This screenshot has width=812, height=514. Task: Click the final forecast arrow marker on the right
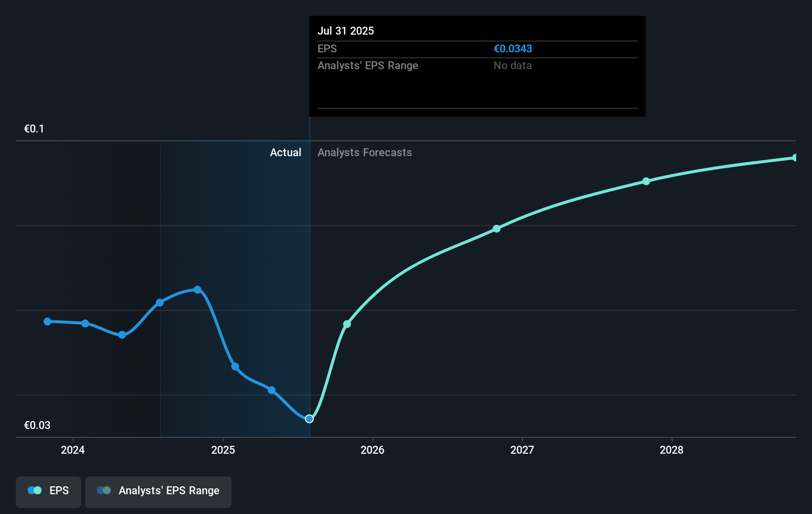coord(796,157)
